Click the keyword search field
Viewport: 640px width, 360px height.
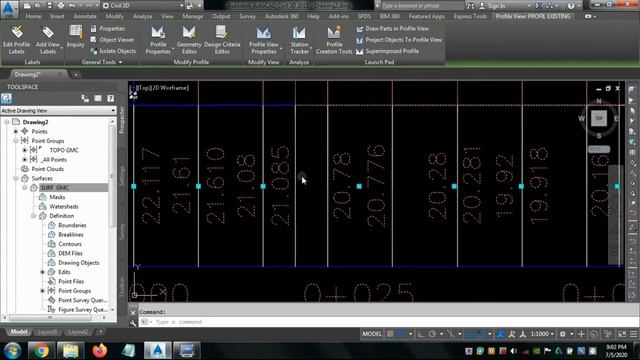pos(422,6)
